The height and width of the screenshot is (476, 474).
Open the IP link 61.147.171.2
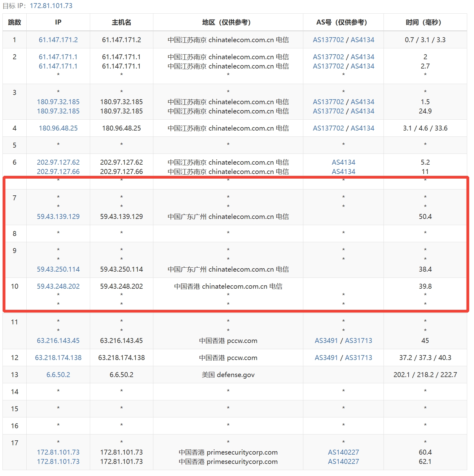click(58, 40)
